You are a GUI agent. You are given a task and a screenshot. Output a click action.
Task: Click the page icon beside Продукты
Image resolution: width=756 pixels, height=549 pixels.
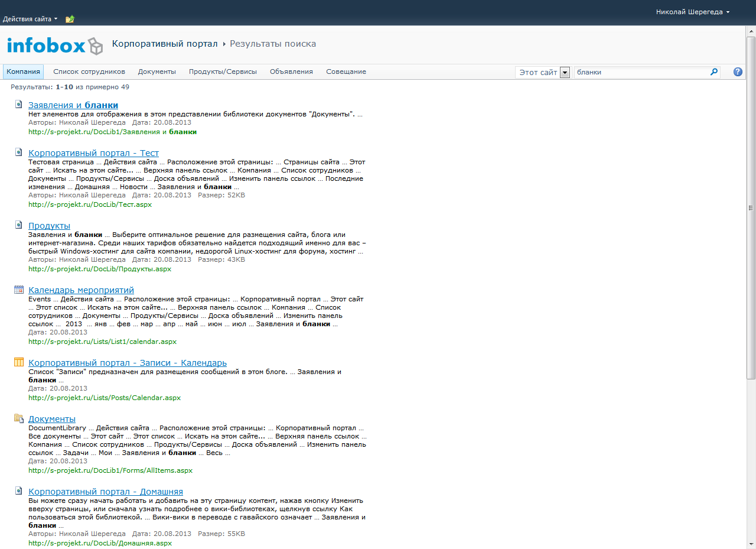[18, 225]
